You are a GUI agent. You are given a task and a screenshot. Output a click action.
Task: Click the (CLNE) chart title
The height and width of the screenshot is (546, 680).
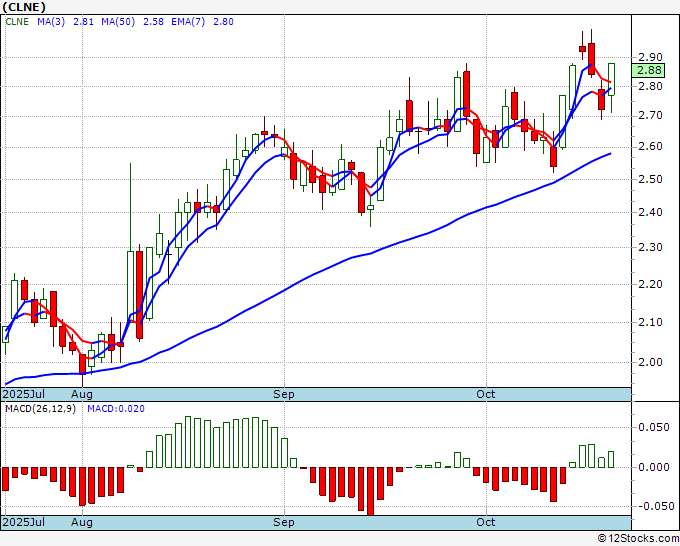[24, 7]
